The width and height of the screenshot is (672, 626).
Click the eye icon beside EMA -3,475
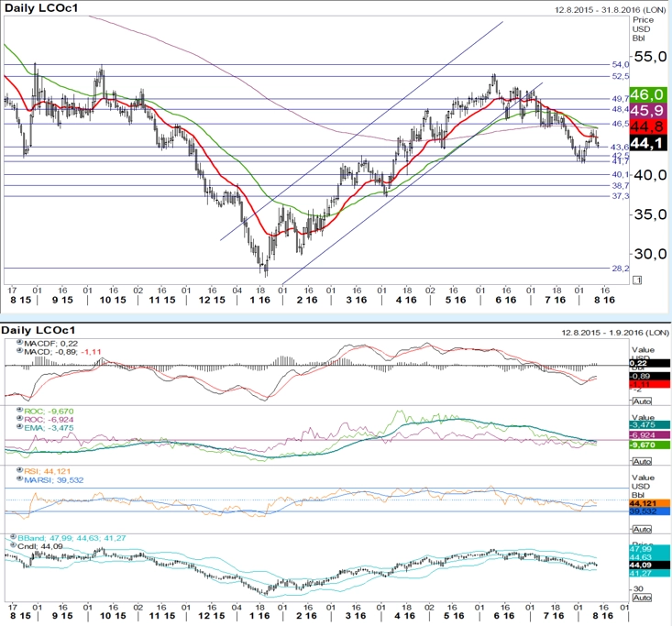(19, 427)
